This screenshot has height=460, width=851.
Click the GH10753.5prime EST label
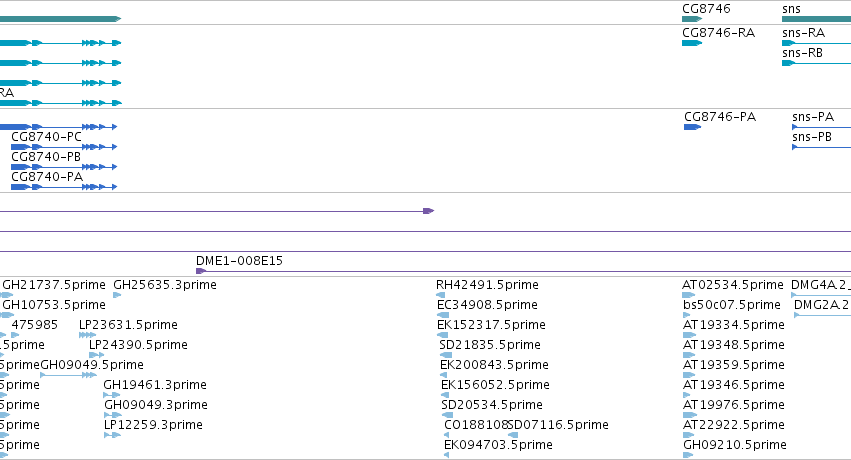54,305
